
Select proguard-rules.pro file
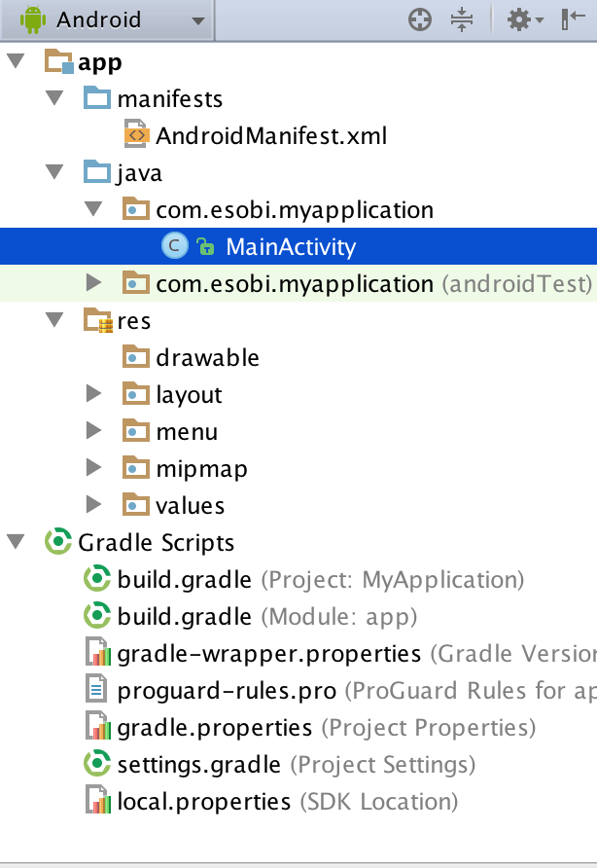[227, 690]
